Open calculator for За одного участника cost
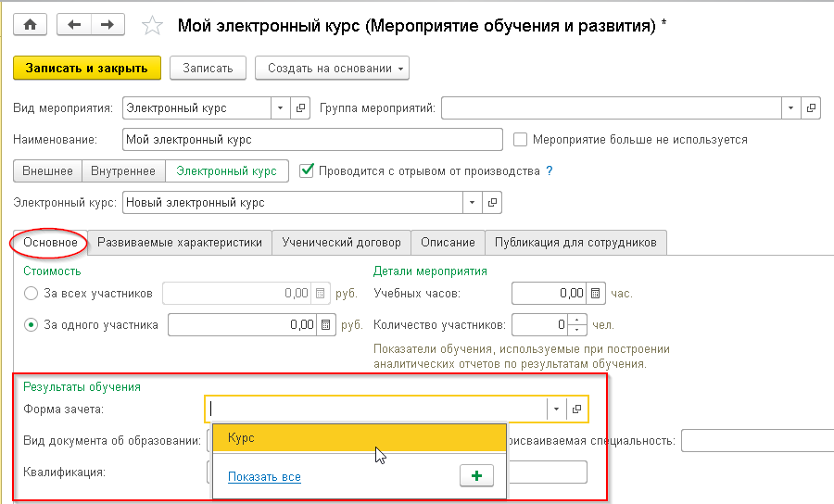Screen dimensions: 834x504 [x=325, y=325]
